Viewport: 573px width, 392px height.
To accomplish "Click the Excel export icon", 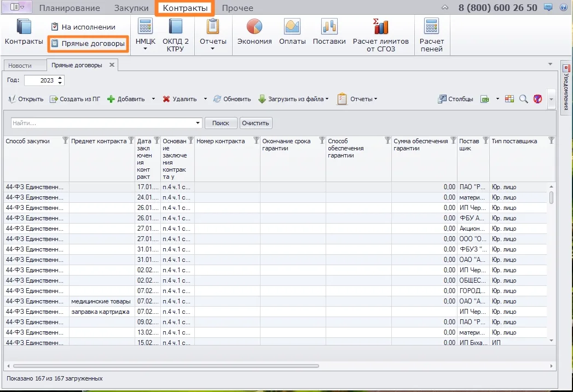I will pyautogui.click(x=485, y=99).
